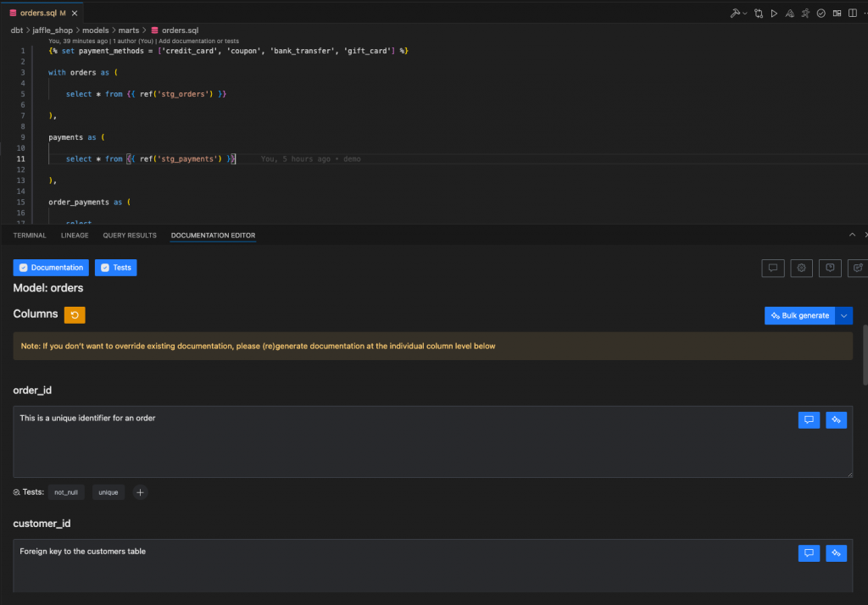Switch to the QUERY RESULTS tab
Screen dimensions: 868x605
point(130,236)
